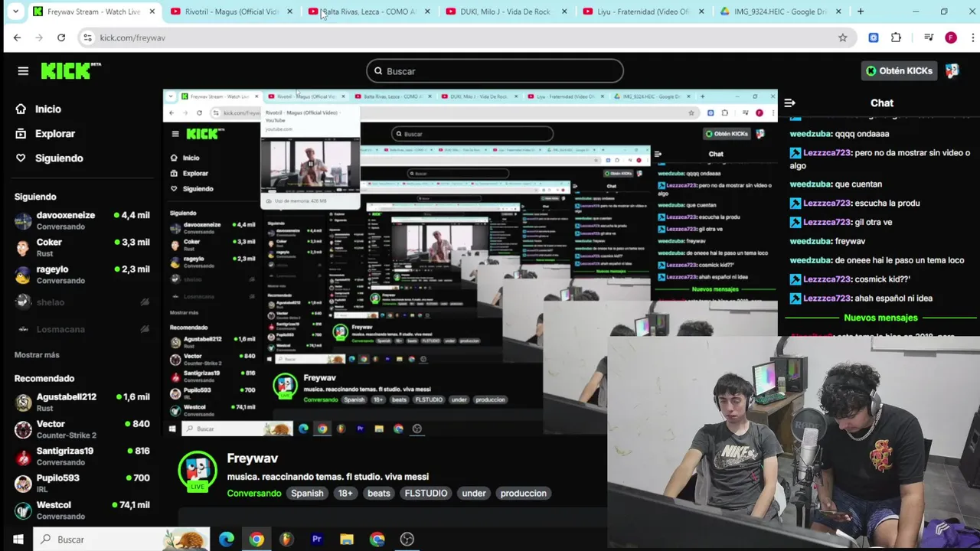Screen dimensions: 980x551
Task: Switch to Liyu - Fraternidad tab
Action: point(643,11)
